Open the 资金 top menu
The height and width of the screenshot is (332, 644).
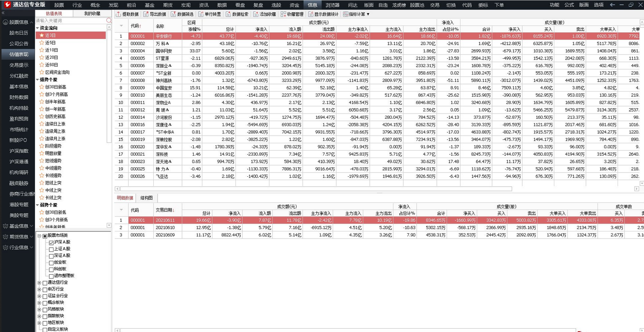[x=294, y=5]
